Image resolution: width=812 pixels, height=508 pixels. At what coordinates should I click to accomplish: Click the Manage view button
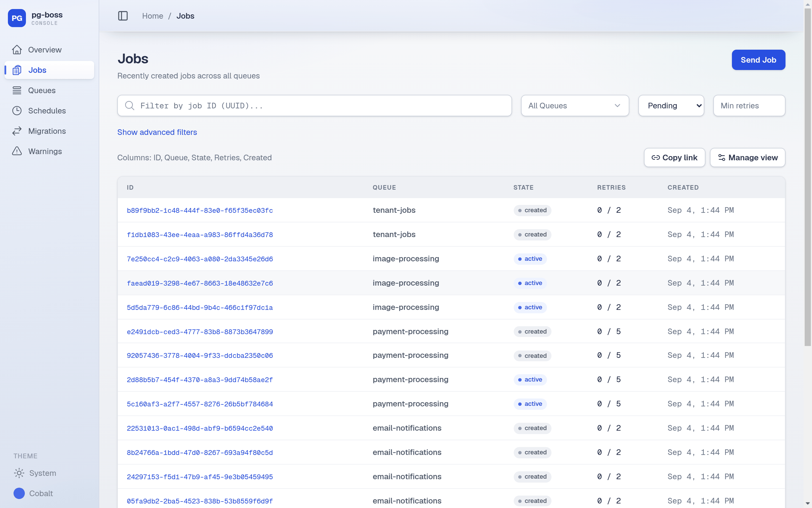click(748, 157)
